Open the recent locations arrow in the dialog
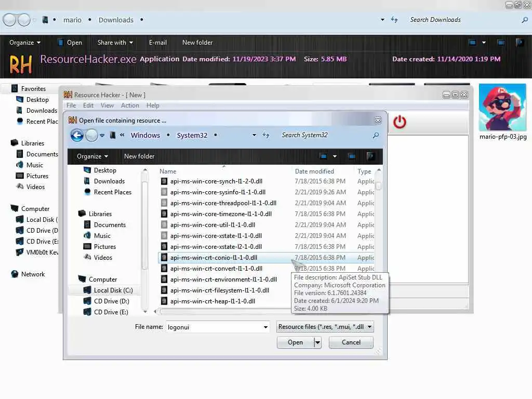This screenshot has height=399, width=532. pyautogui.click(x=102, y=136)
